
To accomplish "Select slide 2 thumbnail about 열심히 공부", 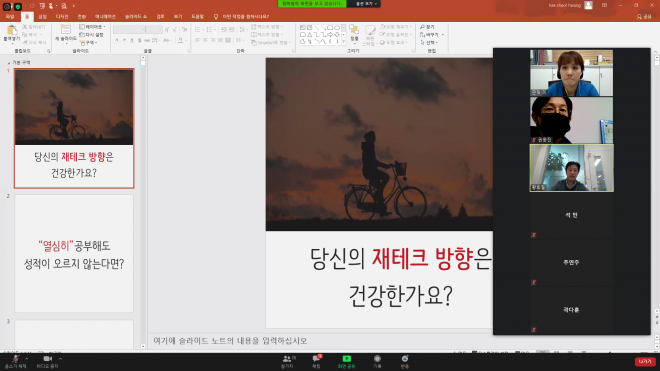I will (74, 253).
